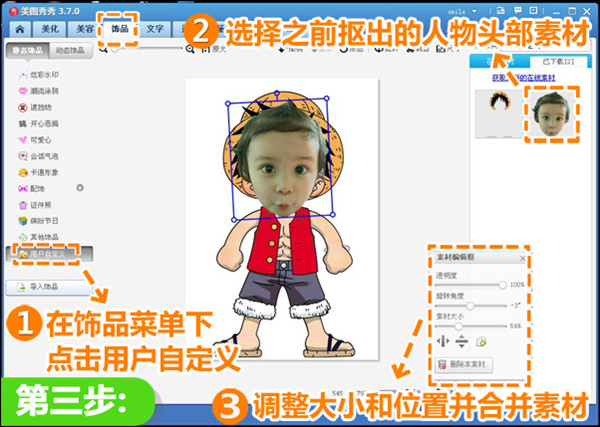Select the 动态饰品 sub-tab
The image size is (600, 427).
(70, 51)
